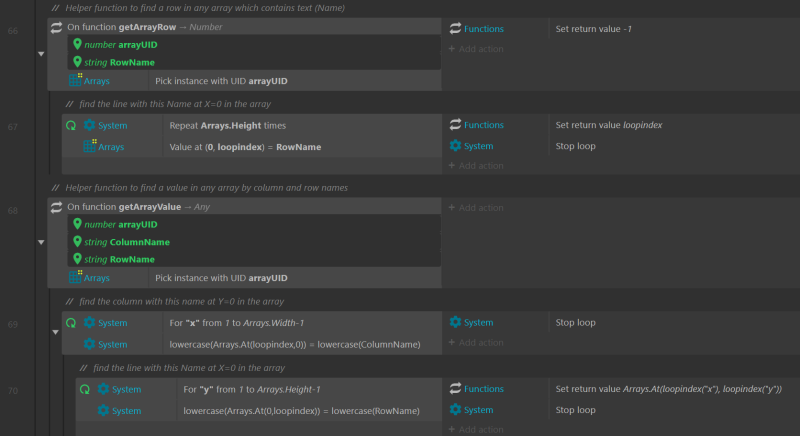The image size is (800, 436).
Task: Click loop icon on event 67
Action: 71,125
